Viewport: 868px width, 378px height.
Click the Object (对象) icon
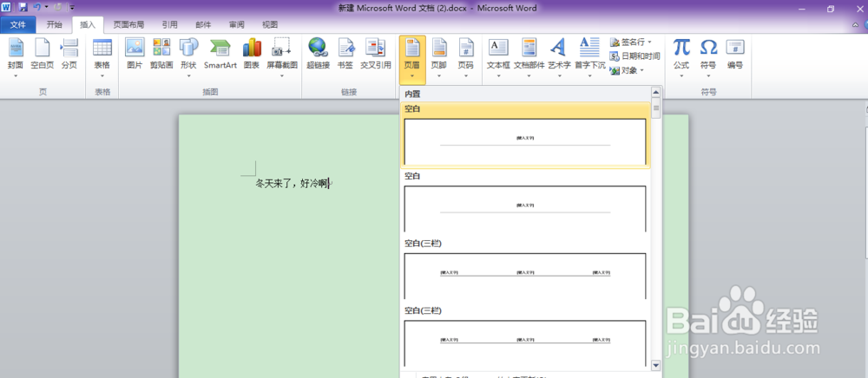615,70
